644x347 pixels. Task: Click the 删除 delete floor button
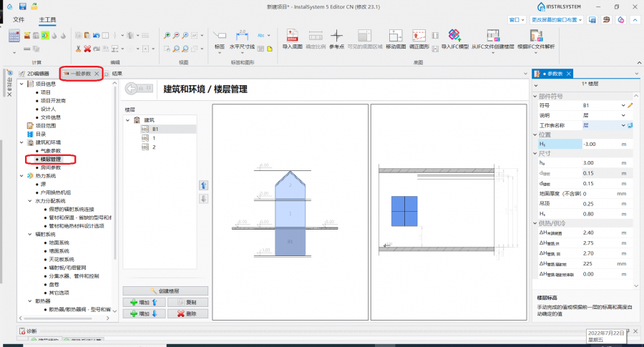(x=187, y=313)
